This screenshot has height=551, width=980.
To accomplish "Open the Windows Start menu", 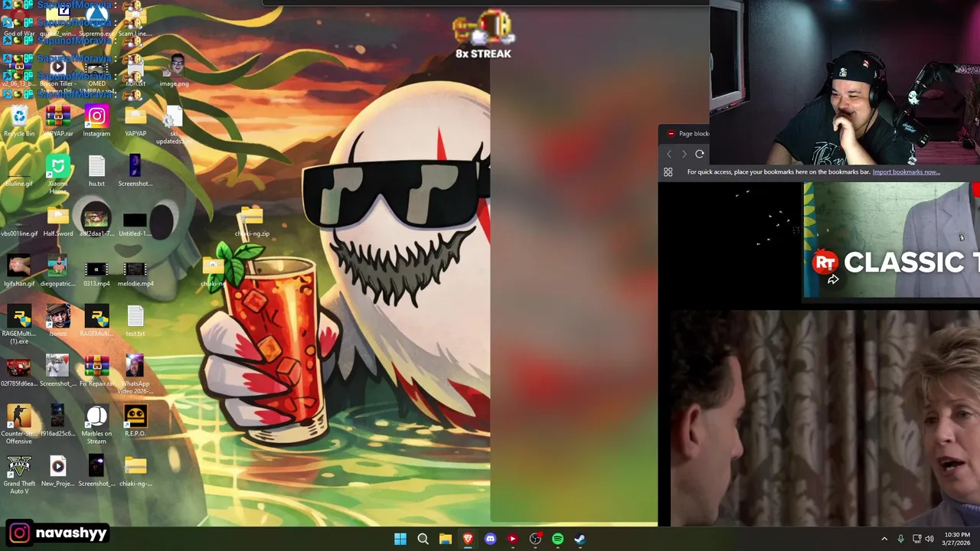I will pos(400,539).
